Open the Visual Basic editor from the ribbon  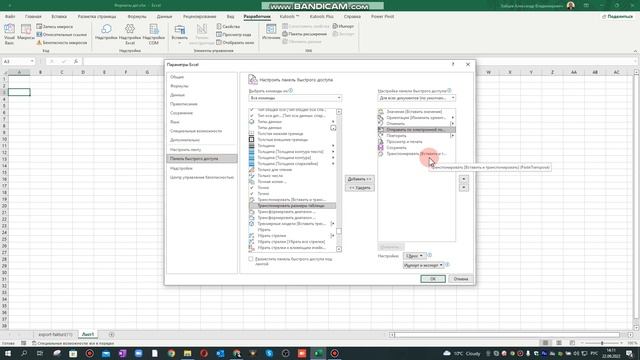coord(9,34)
